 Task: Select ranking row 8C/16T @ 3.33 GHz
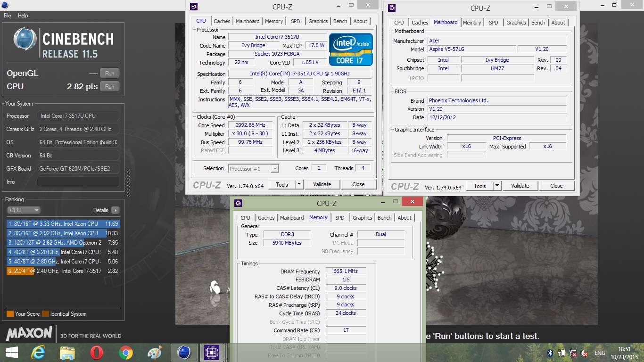[x=63, y=224]
